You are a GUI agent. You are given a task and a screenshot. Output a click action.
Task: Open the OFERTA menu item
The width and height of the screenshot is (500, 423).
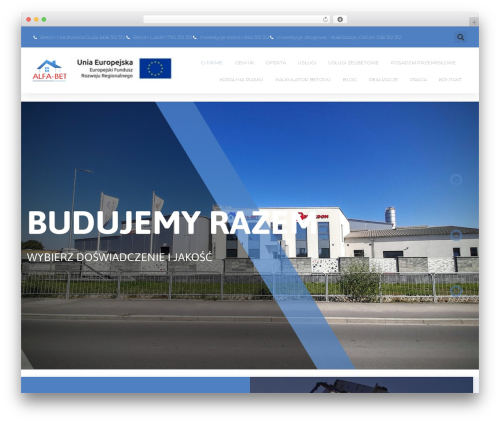(x=276, y=63)
